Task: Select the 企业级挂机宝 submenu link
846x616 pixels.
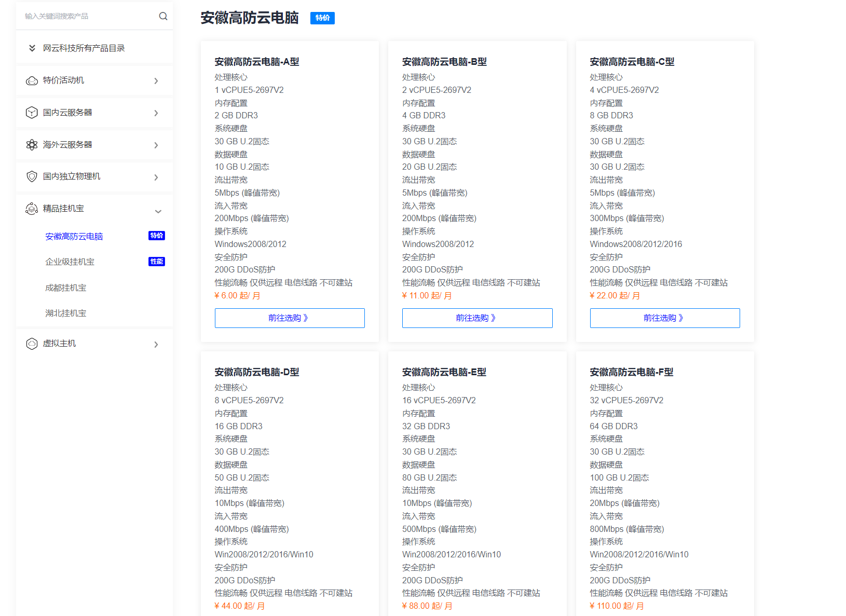Action: (70, 262)
